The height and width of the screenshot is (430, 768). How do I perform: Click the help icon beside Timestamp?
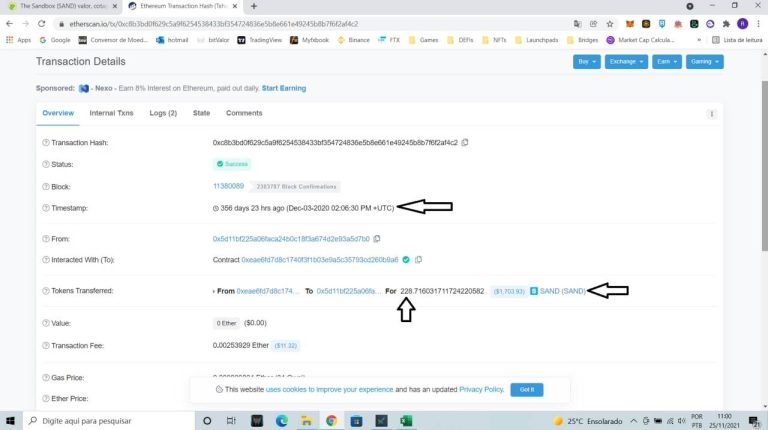click(45, 208)
